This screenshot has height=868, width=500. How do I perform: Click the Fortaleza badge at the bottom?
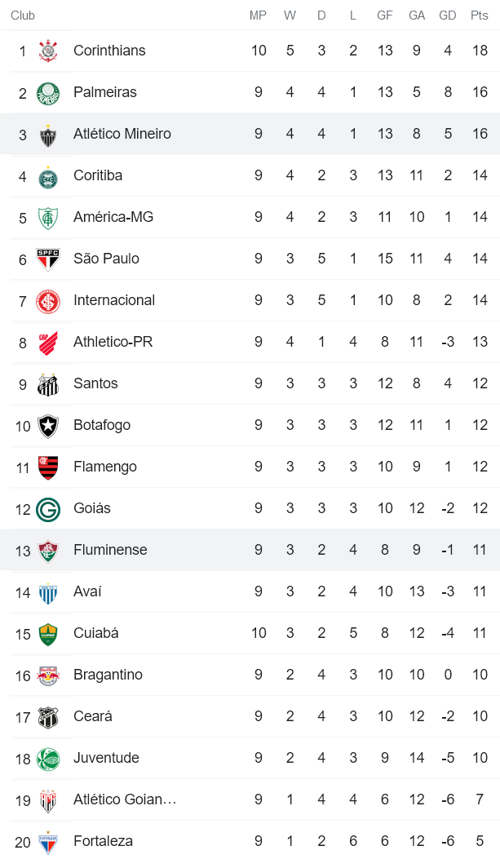click(46, 841)
